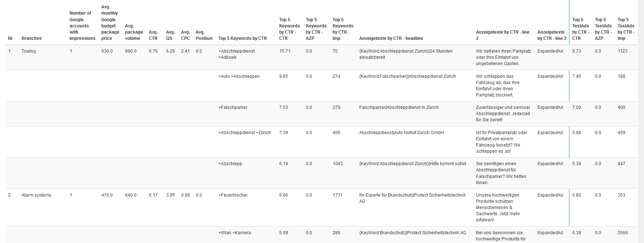Click headline 'Ihr Experte für Brandschutz|Protect Sicherheitstechnik AG'
This screenshot has height=243, width=644.
412,198
